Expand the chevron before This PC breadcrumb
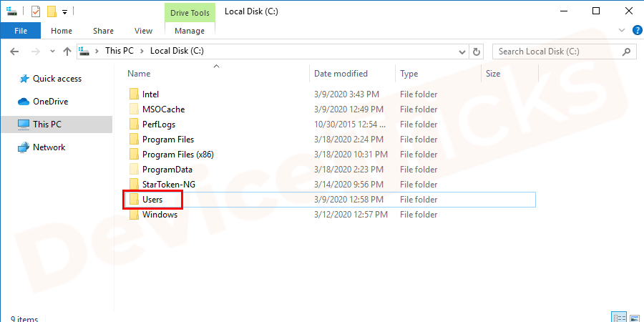The image size is (644, 322). [x=97, y=51]
